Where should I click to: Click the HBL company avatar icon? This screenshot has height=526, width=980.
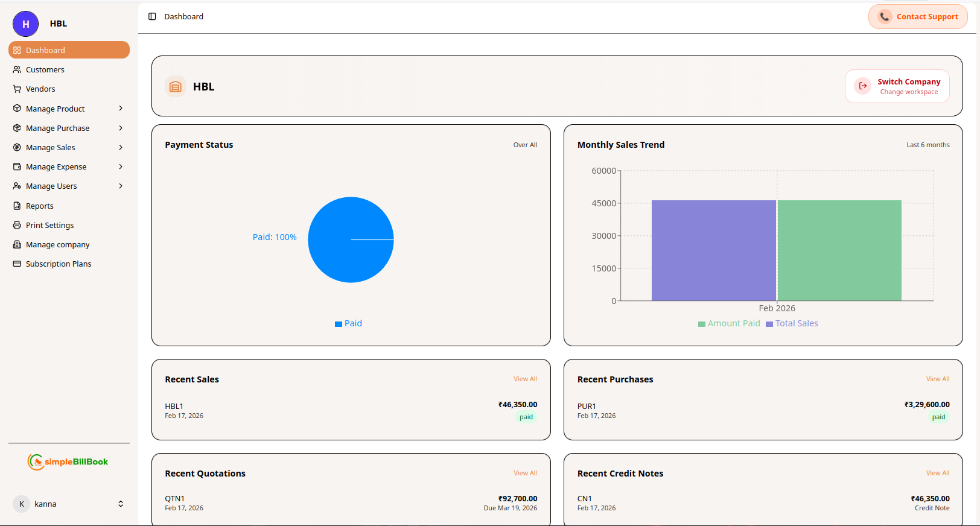[x=25, y=24]
